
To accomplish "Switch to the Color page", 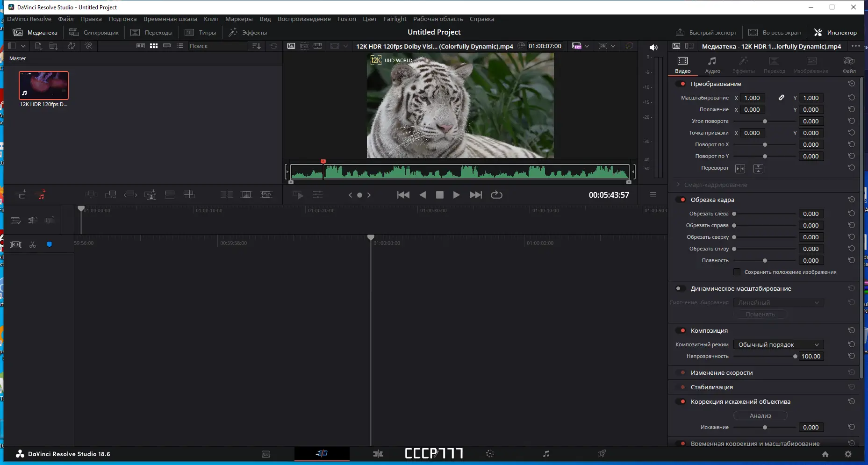I will tap(490, 454).
